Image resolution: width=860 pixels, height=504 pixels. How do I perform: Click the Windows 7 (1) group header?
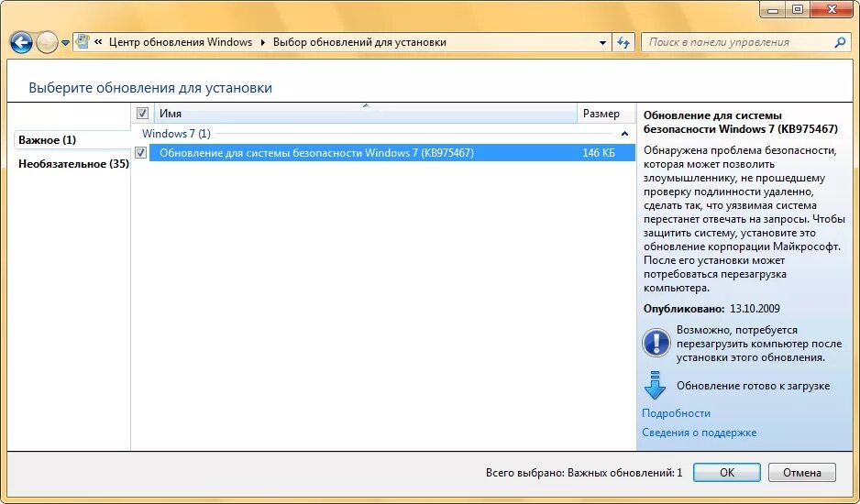pos(176,133)
